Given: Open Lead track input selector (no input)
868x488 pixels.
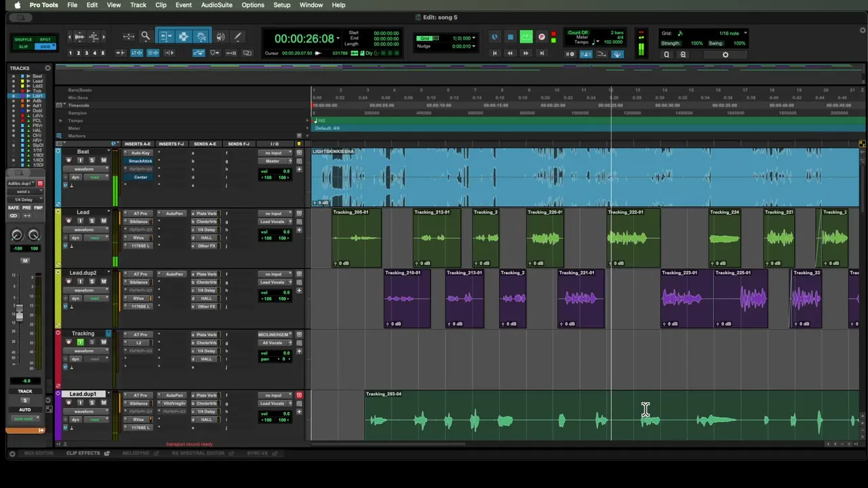Looking at the screenshot, I should pos(275,213).
